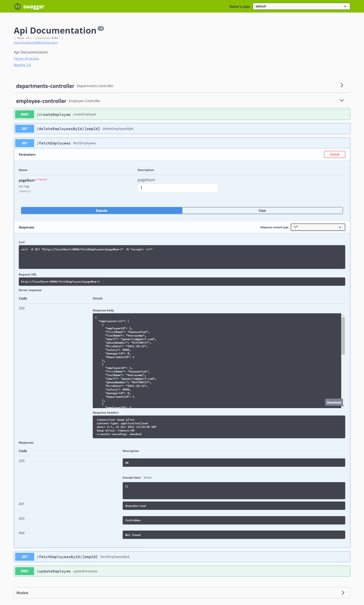Viewport: 364px width, 605px height.
Task: Click the GET badge on /fetchEmployees
Action: click(24, 143)
